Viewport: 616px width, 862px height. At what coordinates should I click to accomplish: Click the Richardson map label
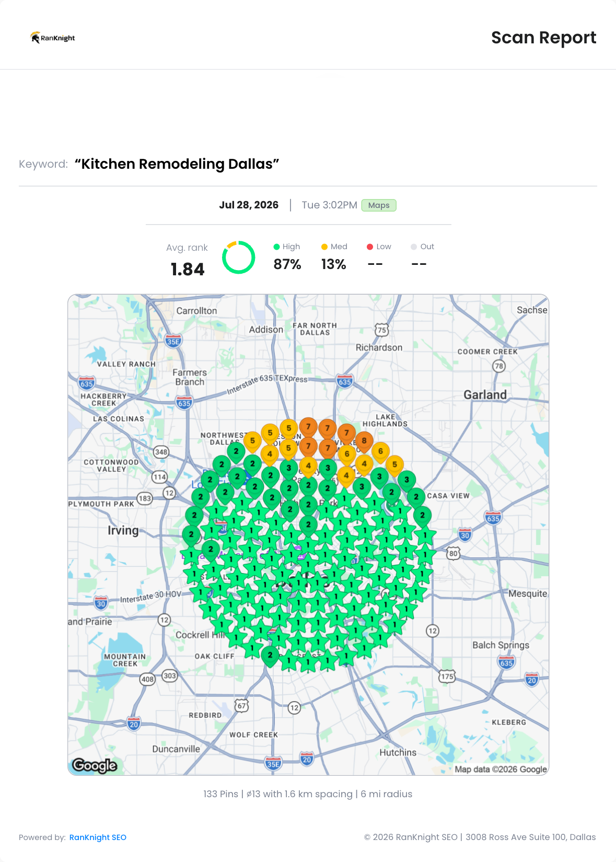click(379, 347)
